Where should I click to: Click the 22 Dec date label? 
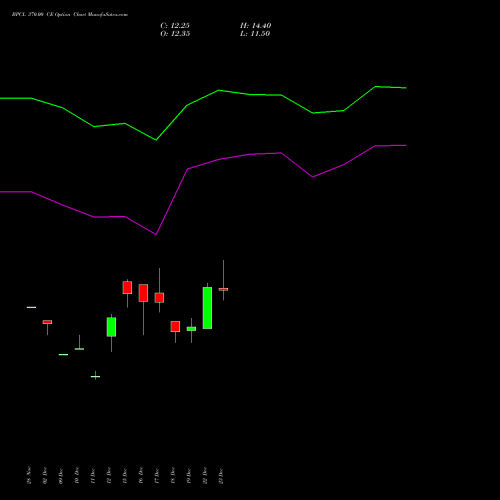(205, 475)
